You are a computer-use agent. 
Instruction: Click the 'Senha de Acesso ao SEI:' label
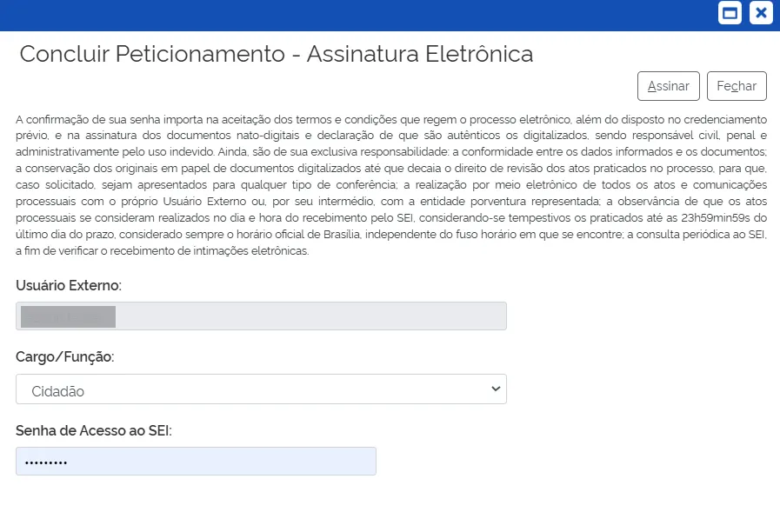(x=94, y=429)
